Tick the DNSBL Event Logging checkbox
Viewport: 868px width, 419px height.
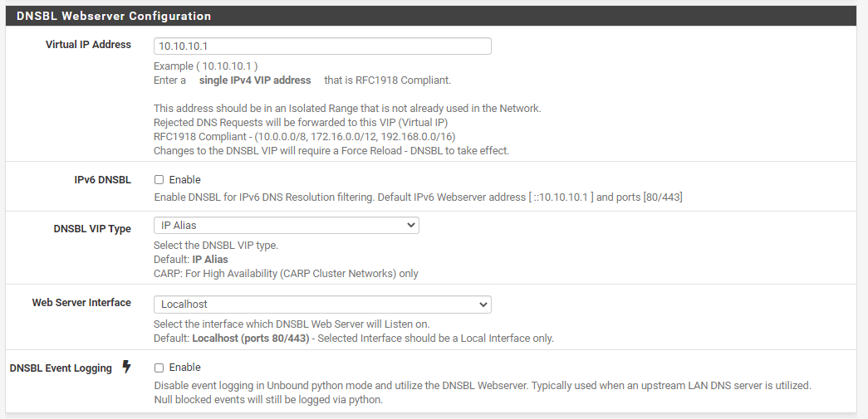click(x=159, y=368)
